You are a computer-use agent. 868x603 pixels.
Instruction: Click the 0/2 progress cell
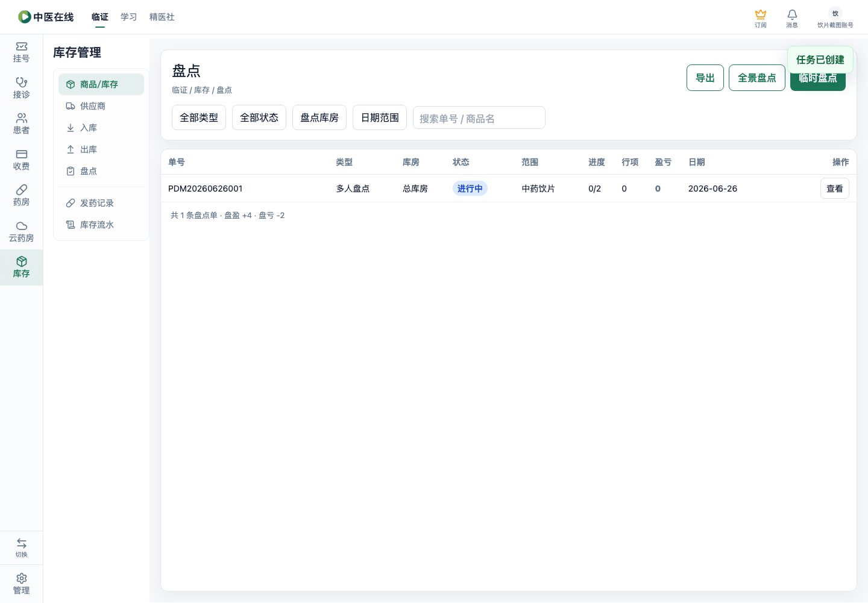tap(595, 189)
